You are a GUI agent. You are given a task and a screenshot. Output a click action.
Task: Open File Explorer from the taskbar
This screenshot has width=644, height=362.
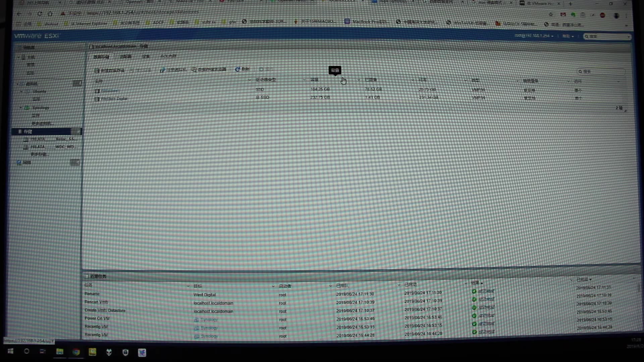[x=60, y=352]
